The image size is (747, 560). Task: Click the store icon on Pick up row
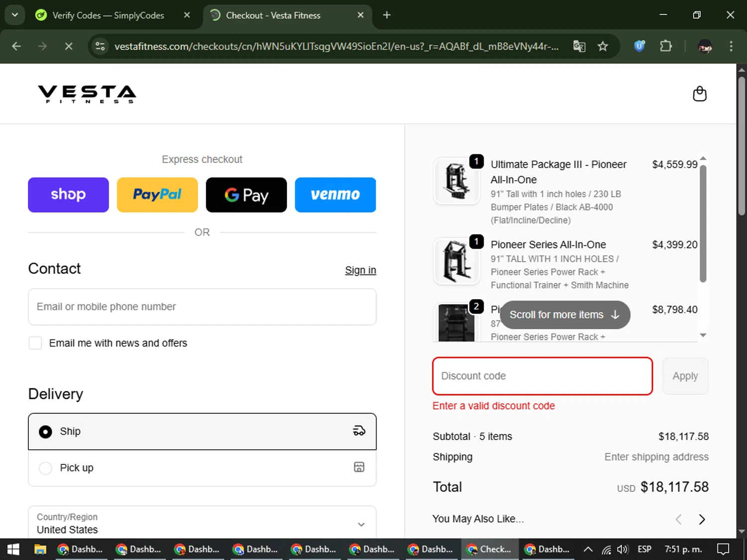(359, 467)
